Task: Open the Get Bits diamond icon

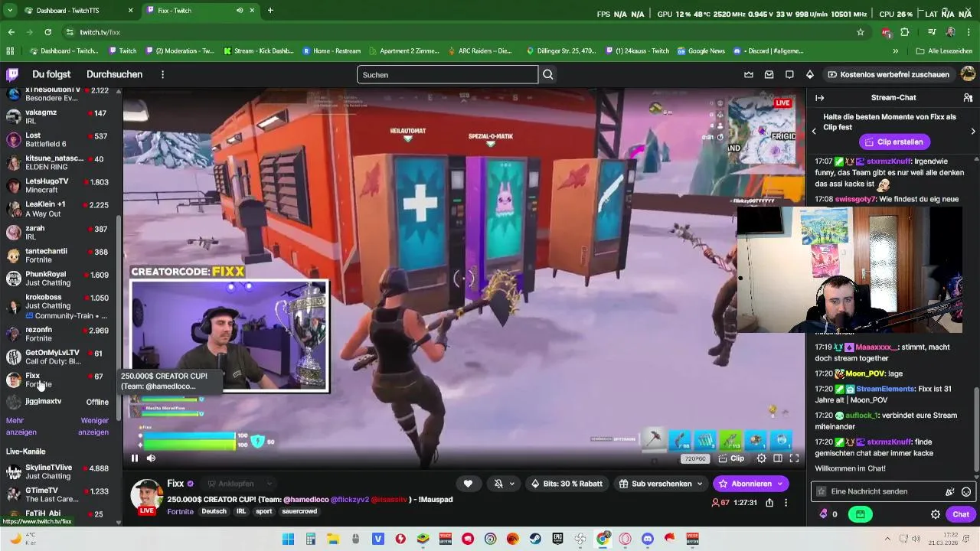Action: 810,74
